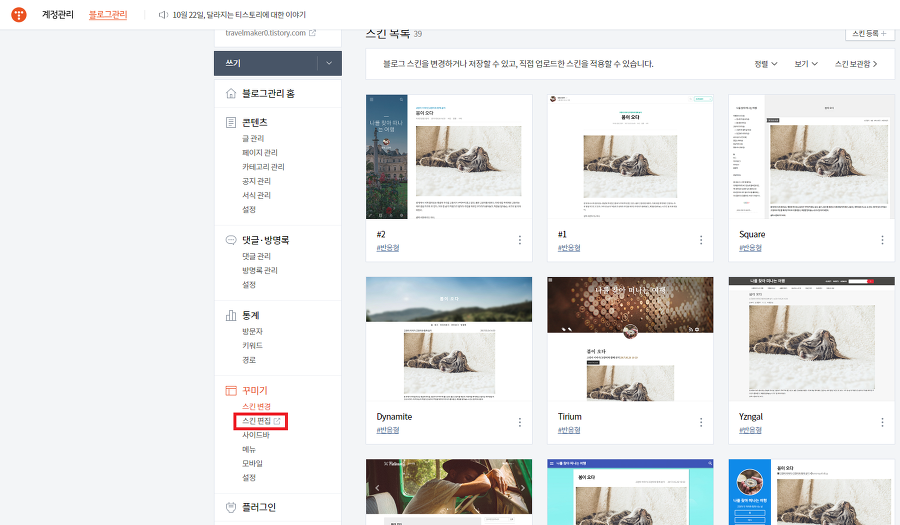Click the 꾸미기 layout icon

point(231,390)
